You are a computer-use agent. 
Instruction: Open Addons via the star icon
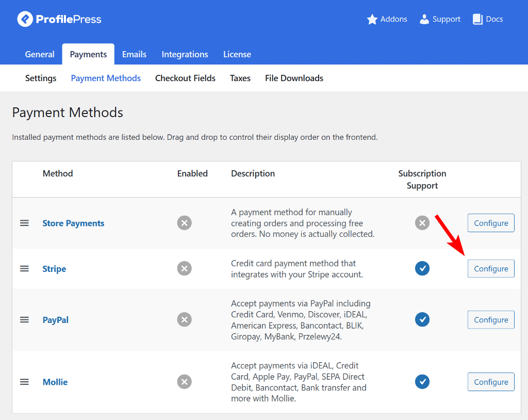pos(372,20)
